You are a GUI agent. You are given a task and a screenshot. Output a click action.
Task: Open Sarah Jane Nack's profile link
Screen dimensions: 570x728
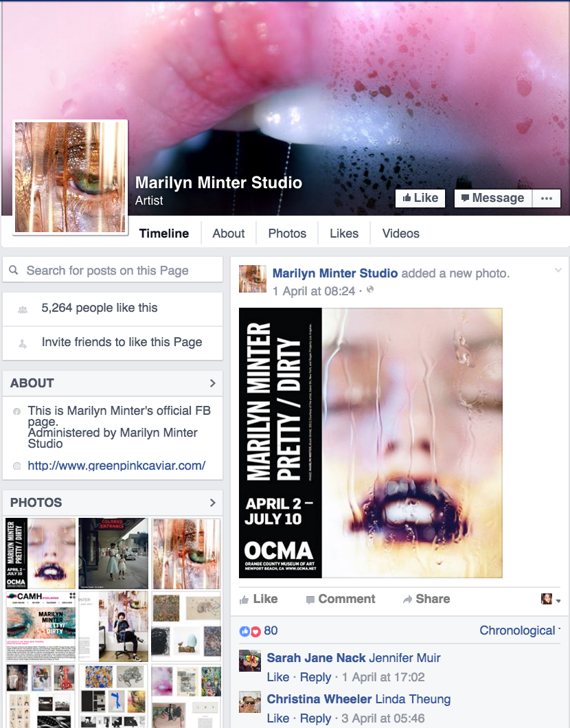[x=316, y=658]
